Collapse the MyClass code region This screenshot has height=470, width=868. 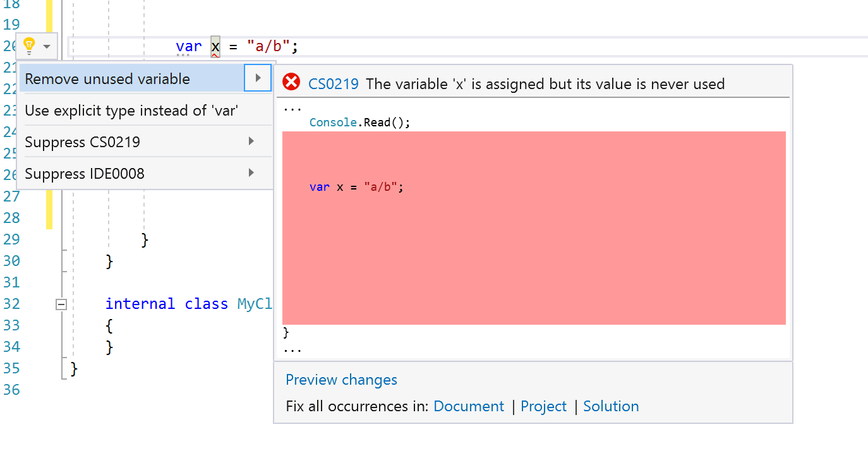[61, 304]
